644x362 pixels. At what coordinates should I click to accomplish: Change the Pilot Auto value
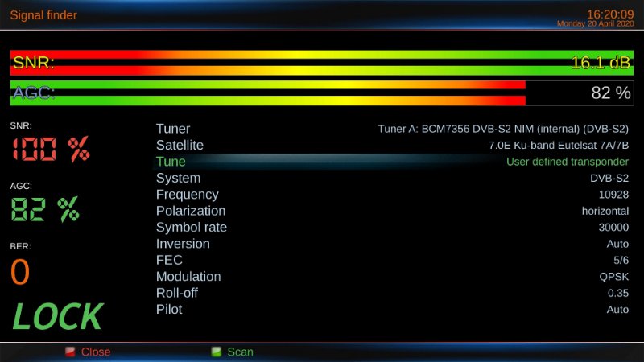click(617, 310)
